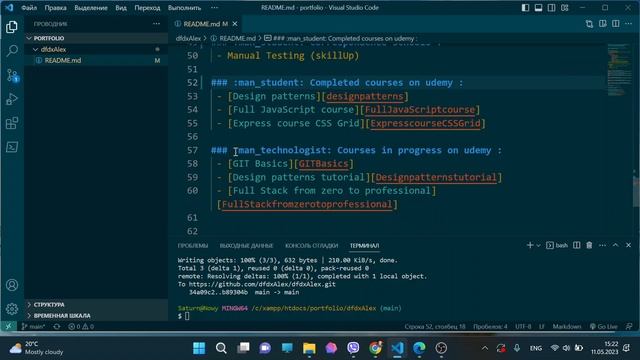Viewport: 640px width, 360px height.
Task: Click the open changes icon in editor toolbar
Action: click(x=589, y=24)
